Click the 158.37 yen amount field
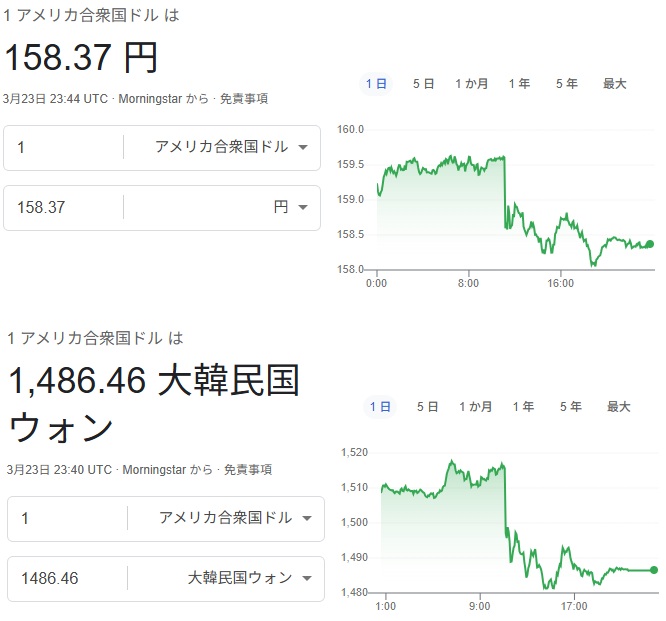The image size is (666, 621). tap(65, 207)
